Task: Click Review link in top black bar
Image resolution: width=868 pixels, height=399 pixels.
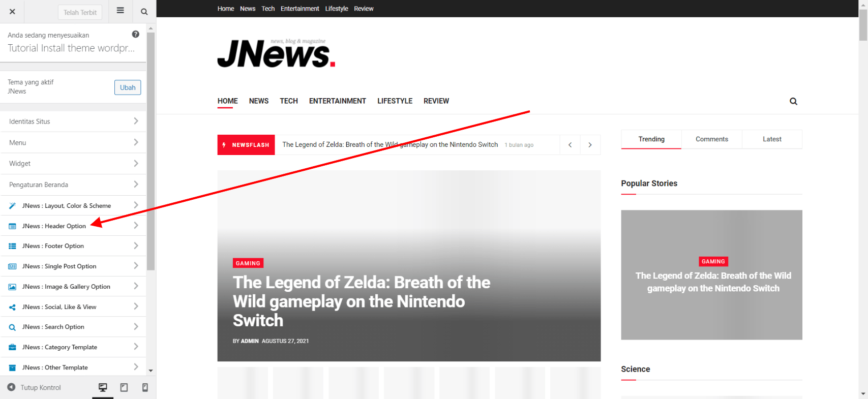Action: pos(364,9)
